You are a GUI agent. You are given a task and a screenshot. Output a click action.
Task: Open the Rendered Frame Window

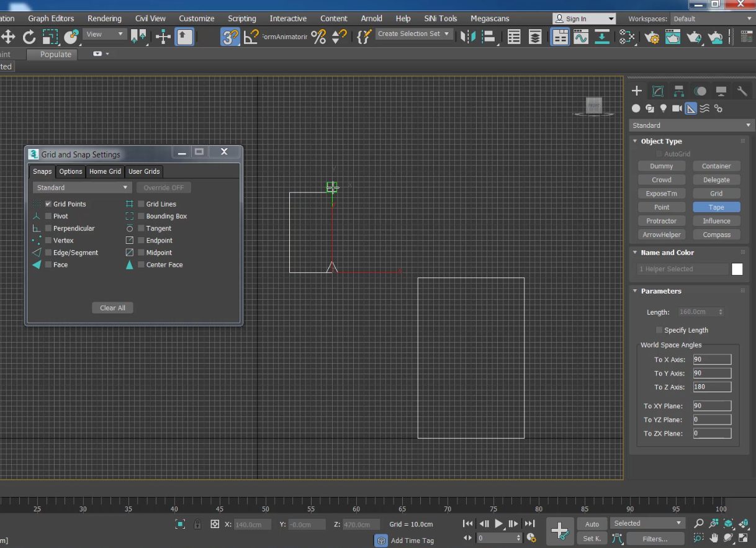coord(673,37)
